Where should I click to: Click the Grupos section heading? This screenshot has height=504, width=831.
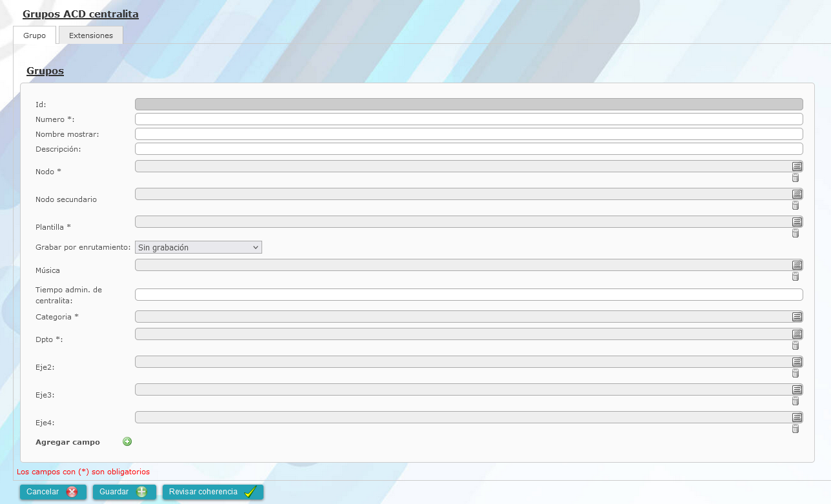click(x=45, y=71)
